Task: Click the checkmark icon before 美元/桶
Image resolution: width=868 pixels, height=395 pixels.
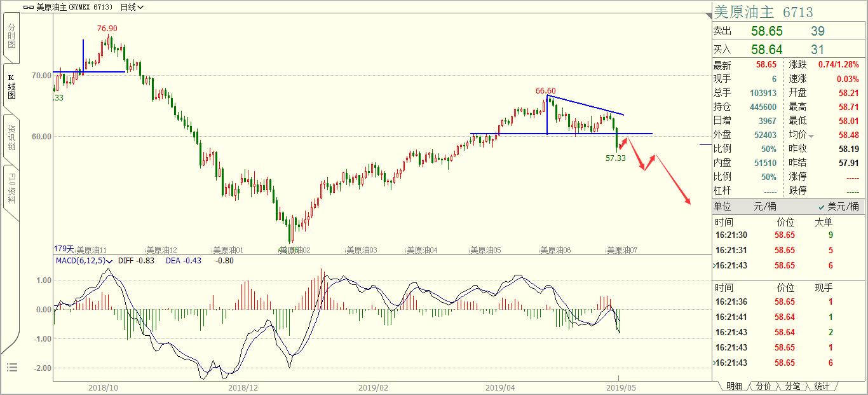Action: (x=822, y=207)
